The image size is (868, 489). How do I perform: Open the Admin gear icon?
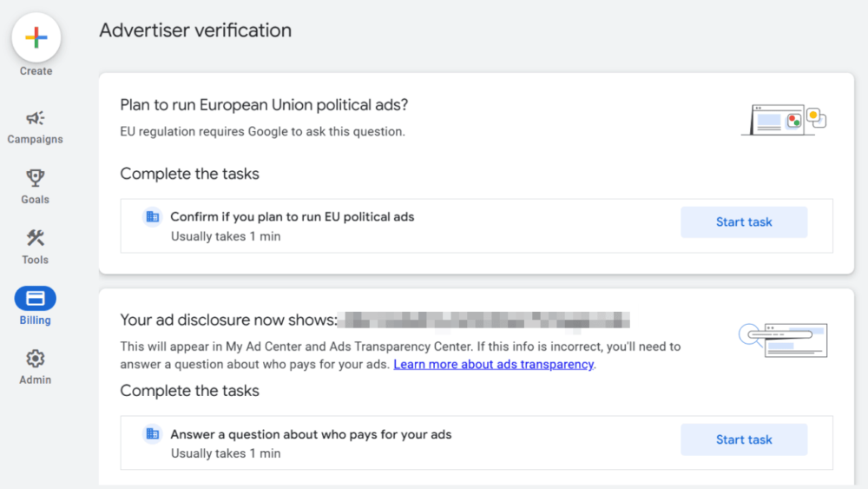[36, 359]
